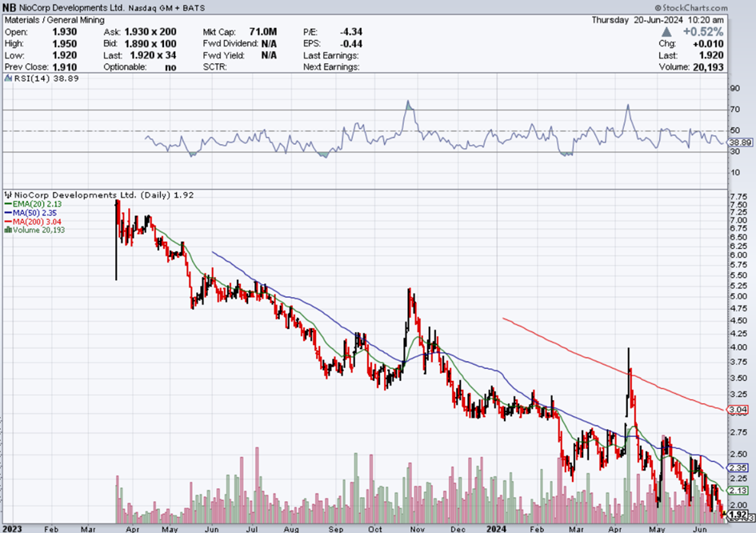Click the Aug month label on time axis
This screenshot has width=756, height=533.
[291, 529]
